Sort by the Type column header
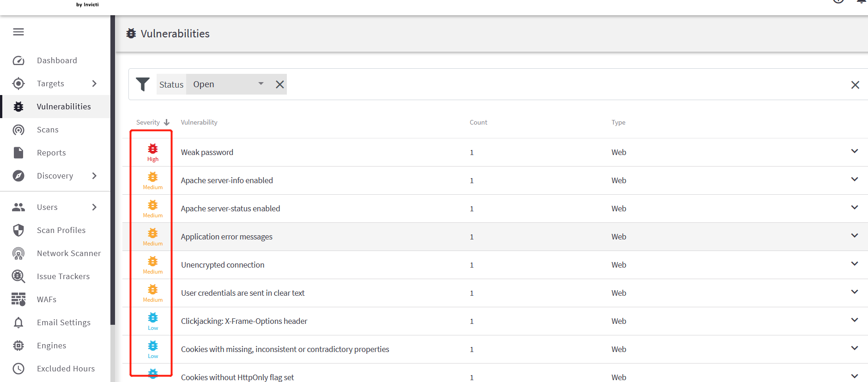The image size is (868, 382). point(619,122)
